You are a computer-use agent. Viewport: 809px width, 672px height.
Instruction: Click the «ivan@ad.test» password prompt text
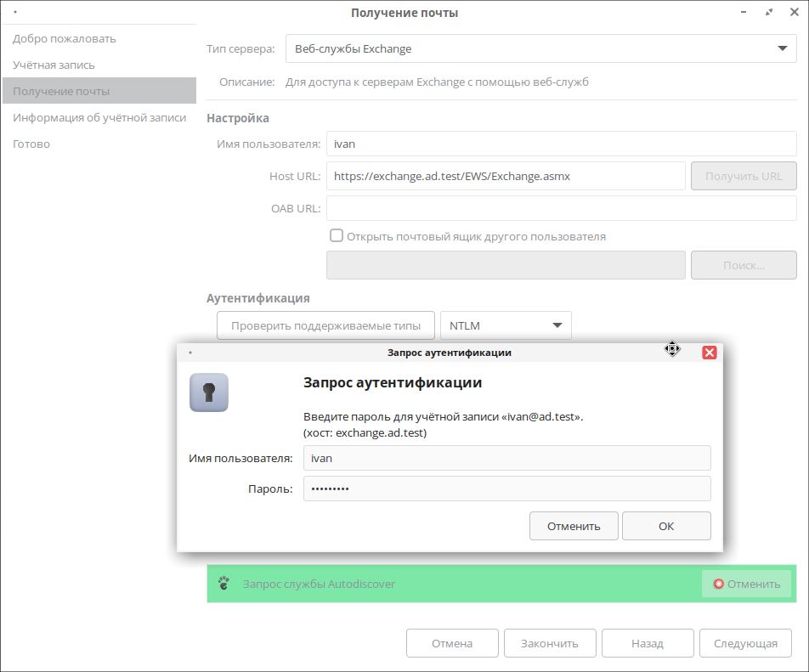click(444, 417)
